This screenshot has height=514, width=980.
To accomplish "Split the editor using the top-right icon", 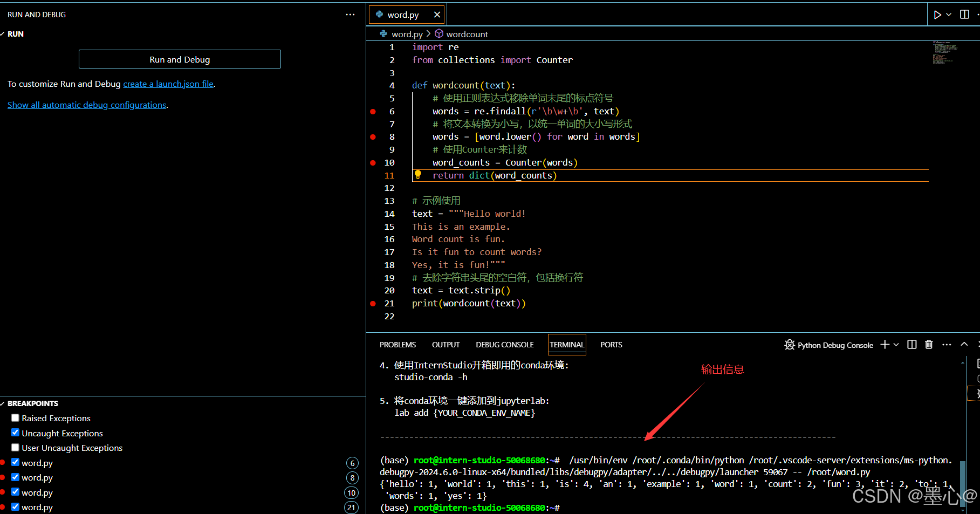I will [x=964, y=15].
